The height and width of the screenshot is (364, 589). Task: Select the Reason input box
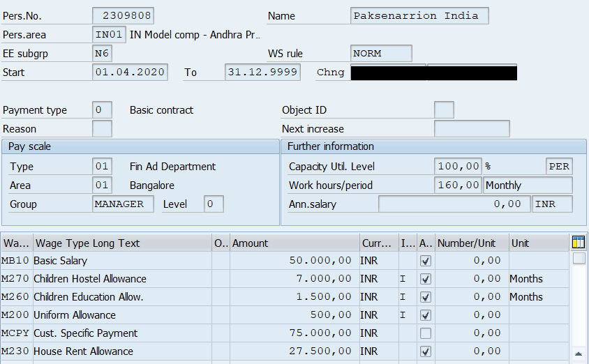[x=102, y=129]
